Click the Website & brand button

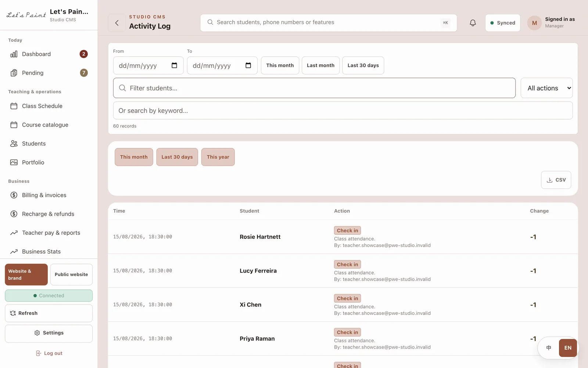(x=26, y=275)
